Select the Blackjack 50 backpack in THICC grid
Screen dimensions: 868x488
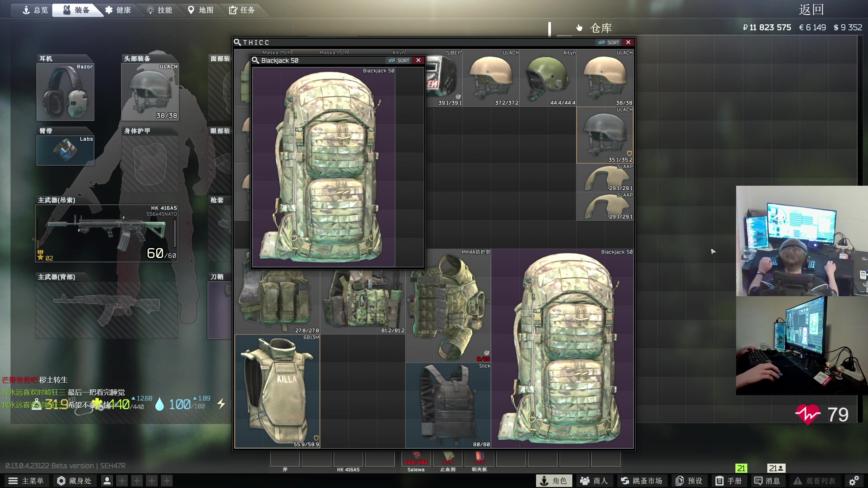point(563,349)
